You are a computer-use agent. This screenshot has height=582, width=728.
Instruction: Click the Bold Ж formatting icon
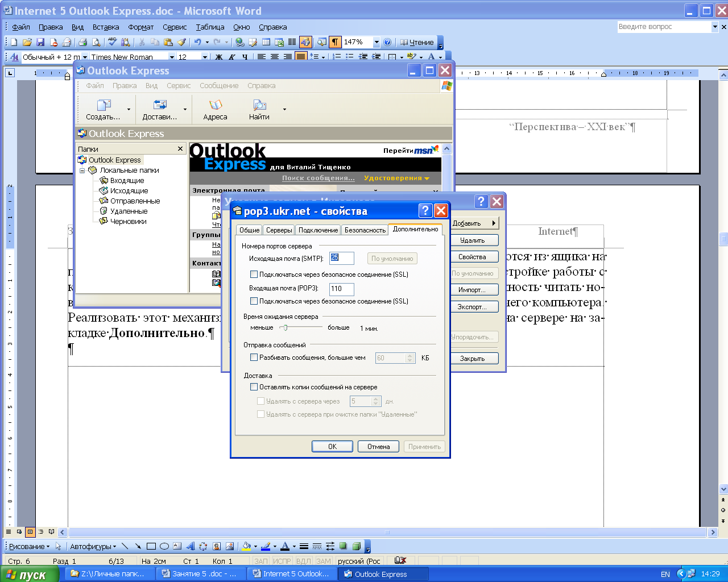219,57
